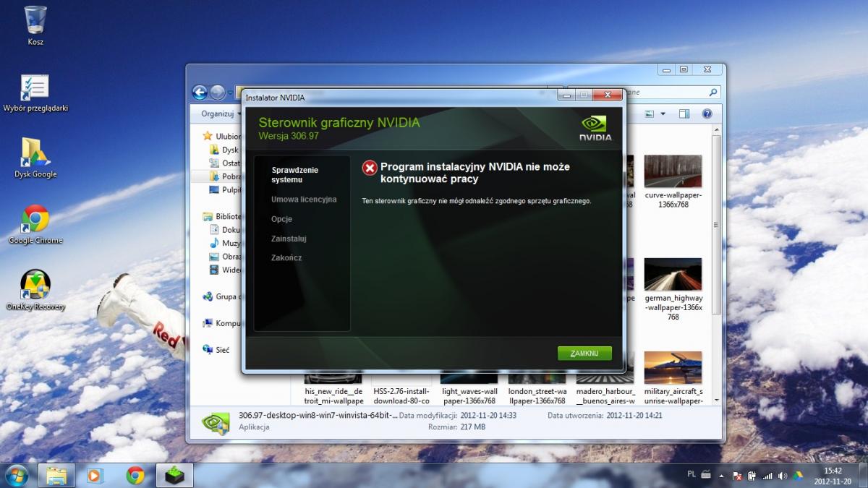Viewport: 868px width, 488px height.
Task: Click the red error icon in installer
Action: tap(370, 168)
